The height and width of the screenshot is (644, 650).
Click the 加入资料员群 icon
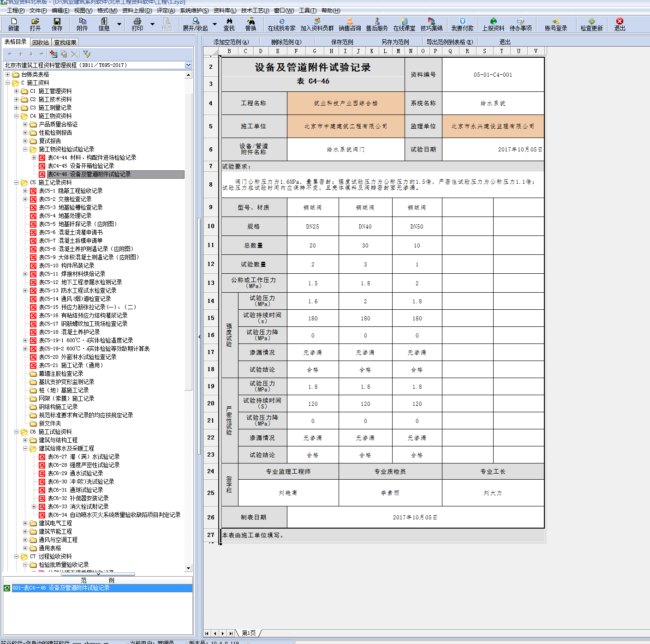tap(317, 24)
